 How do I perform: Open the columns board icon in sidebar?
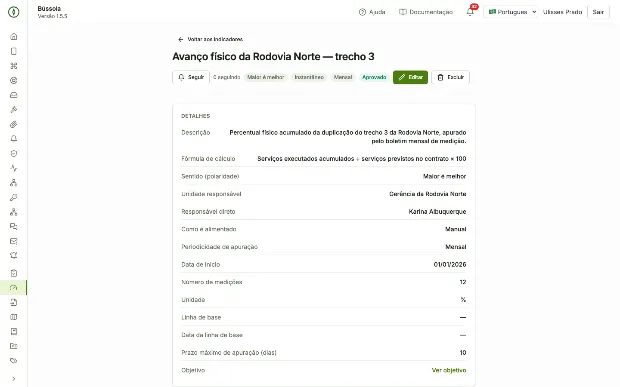tap(13, 317)
